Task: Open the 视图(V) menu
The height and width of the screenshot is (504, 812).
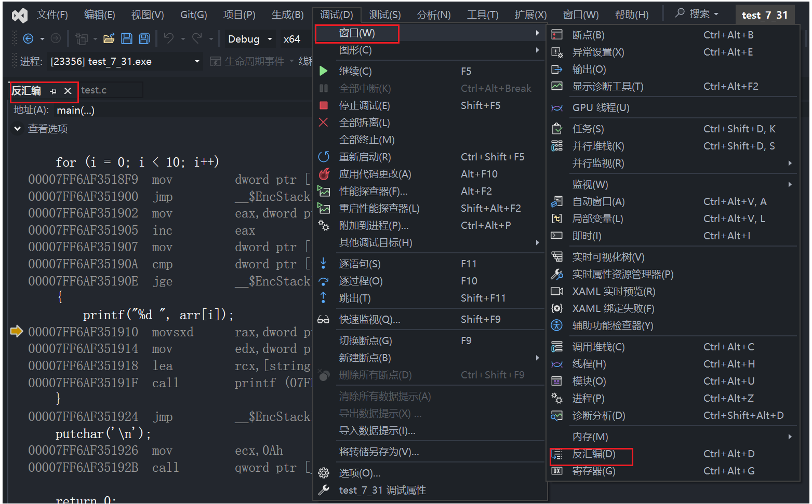Action: point(148,15)
